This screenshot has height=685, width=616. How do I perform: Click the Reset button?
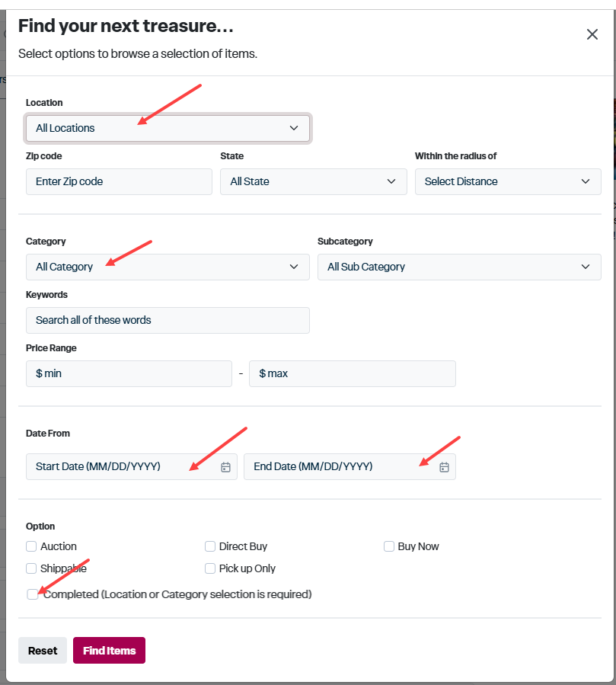[43, 650]
